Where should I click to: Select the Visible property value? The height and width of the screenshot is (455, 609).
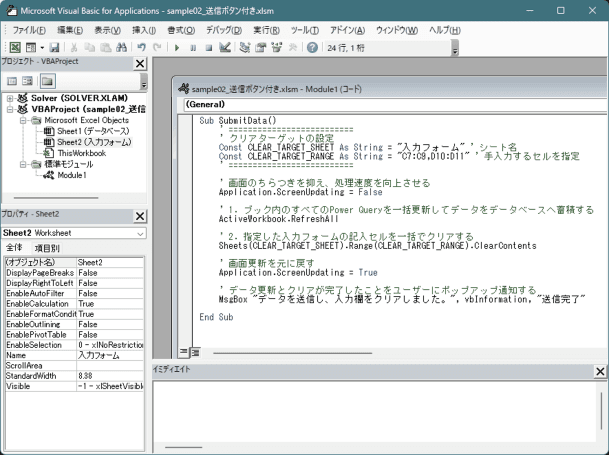coord(110,386)
